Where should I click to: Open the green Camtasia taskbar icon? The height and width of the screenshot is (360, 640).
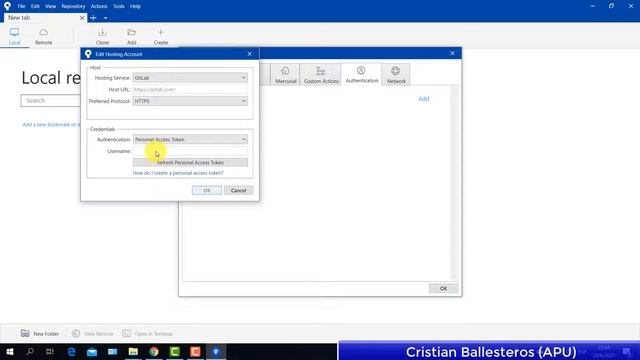[175, 351]
